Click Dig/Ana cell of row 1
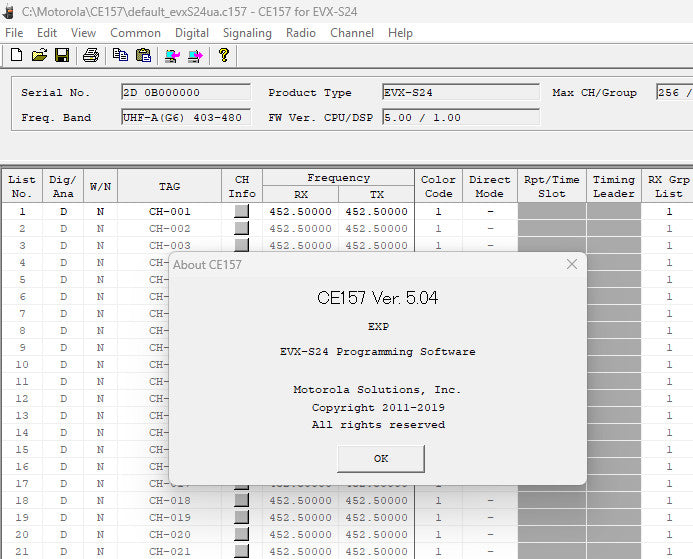Image resolution: width=693 pixels, height=559 pixels. point(63,212)
